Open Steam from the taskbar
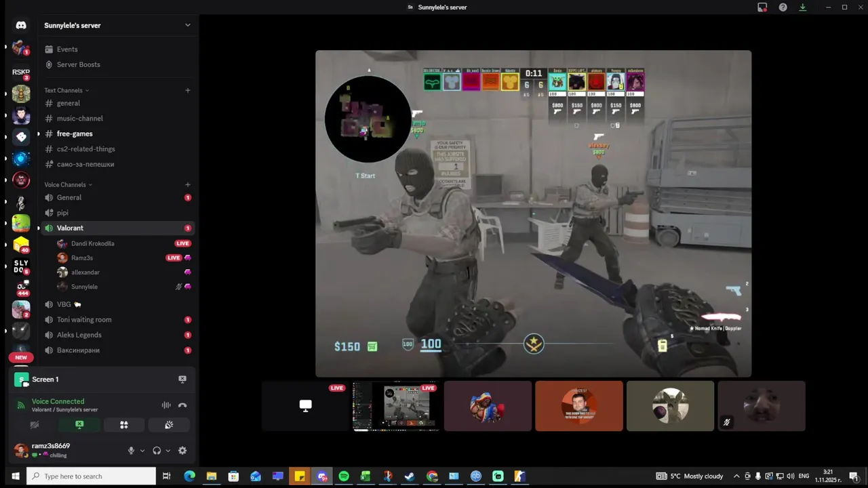 410,476
